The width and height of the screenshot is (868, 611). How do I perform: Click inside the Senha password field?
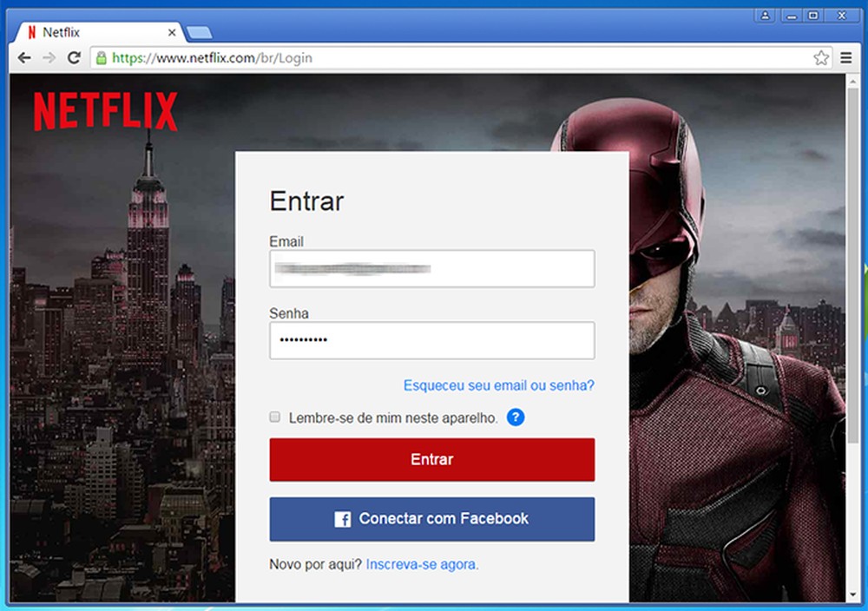coord(431,340)
